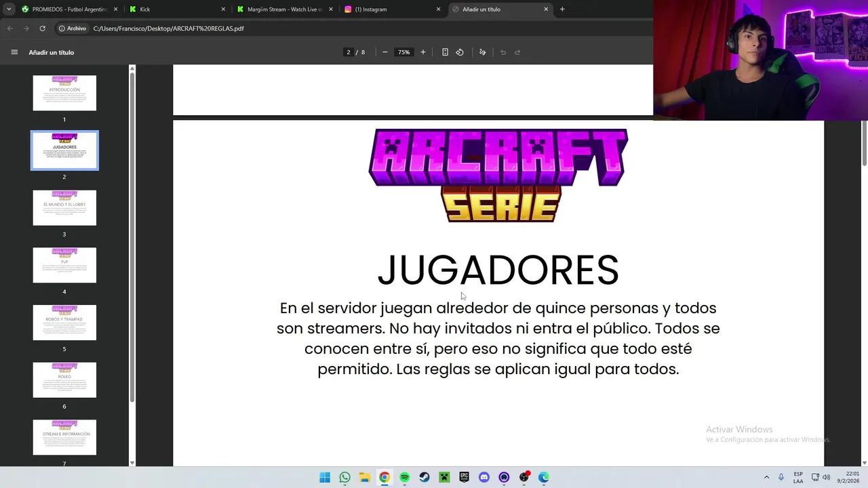Screen dimensions: 868x488
Task: Click the undo arrow in PDF toolbar
Action: point(503,52)
